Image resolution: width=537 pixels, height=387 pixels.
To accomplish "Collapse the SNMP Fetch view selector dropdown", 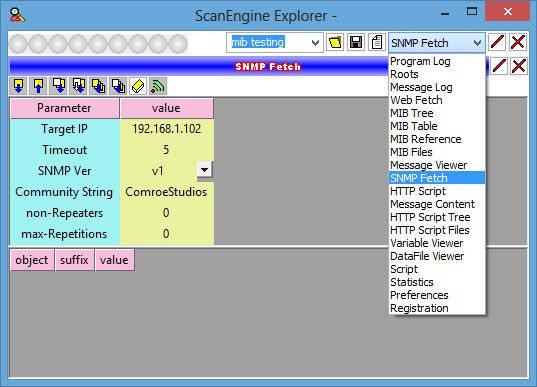I will (477, 43).
